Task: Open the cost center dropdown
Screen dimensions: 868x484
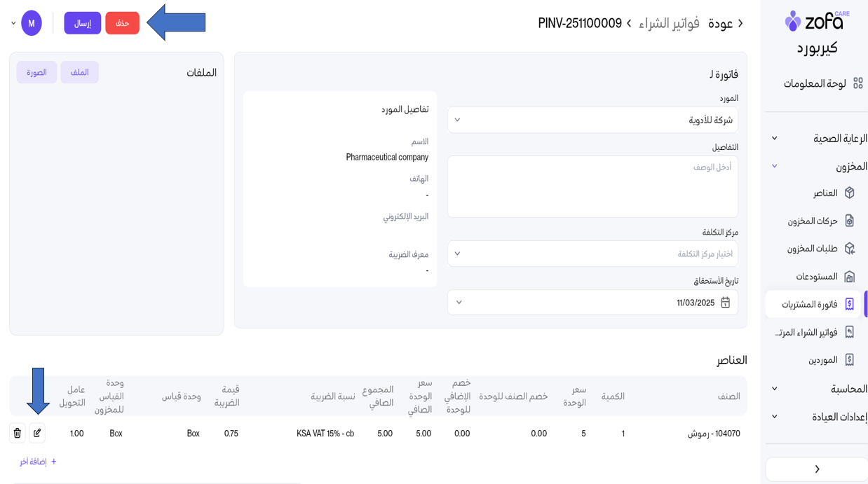Action: click(592, 254)
